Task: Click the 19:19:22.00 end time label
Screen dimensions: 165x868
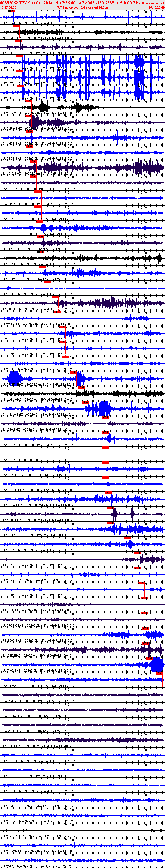Action: tap(156, 7)
